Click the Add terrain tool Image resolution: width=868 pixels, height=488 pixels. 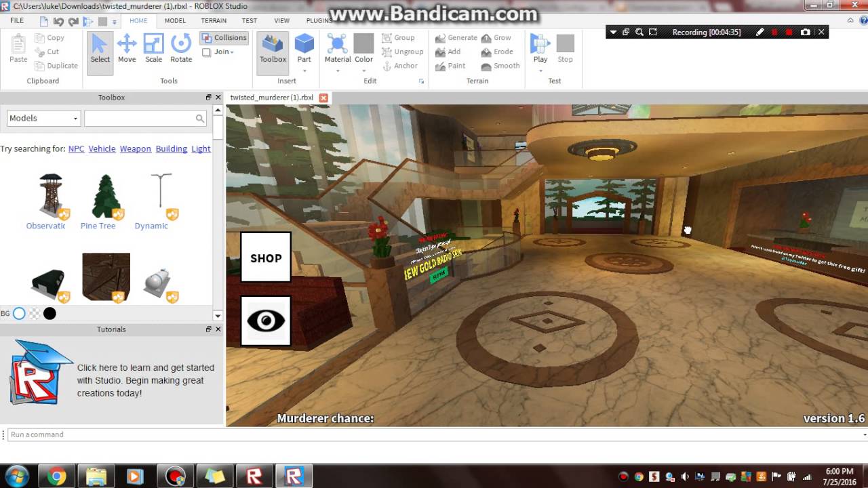[448, 52]
